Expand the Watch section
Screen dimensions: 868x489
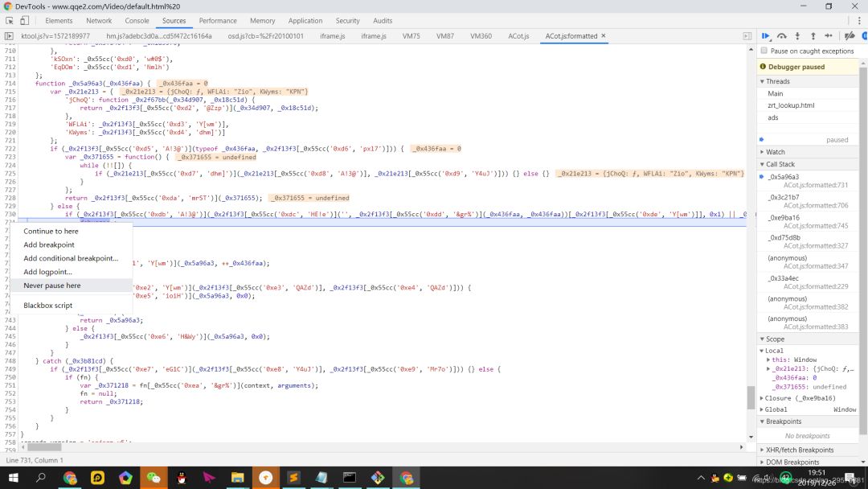click(x=775, y=152)
